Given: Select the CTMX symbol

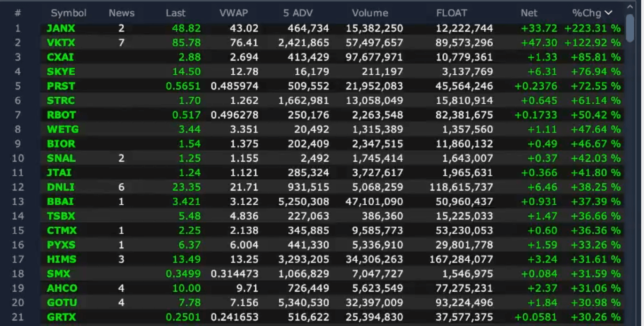Looking at the screenshot, I should click(x=62, y=230).
